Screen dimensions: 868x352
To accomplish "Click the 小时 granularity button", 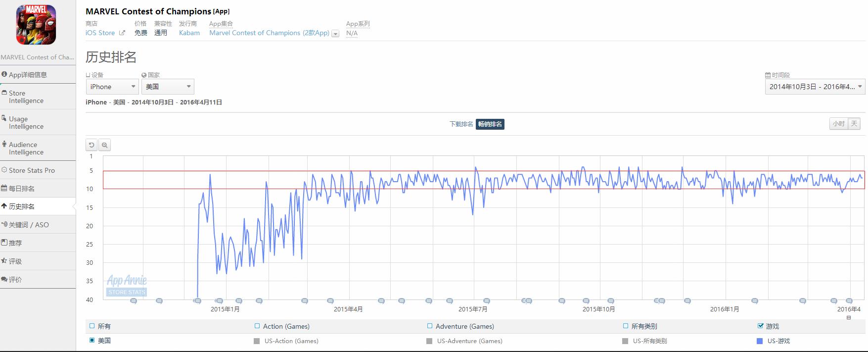I will click(x=838, y=124).
